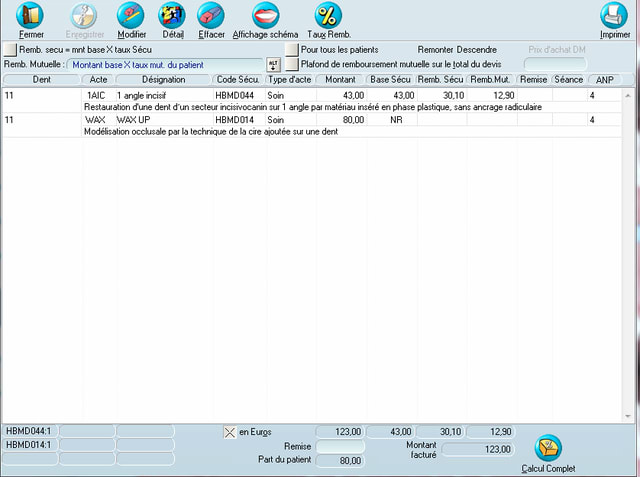640x477 pixels.
Task: Open the Détail view icon
Action: pos(173,16)
